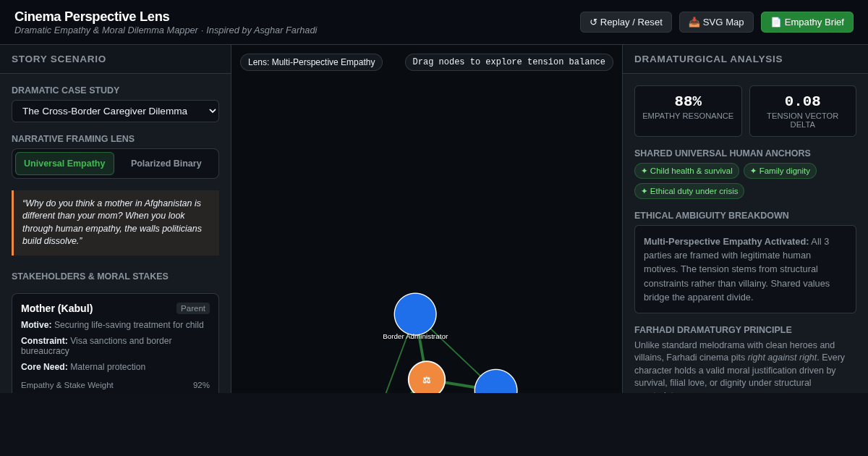This screenshot has width=868, height=456.
Task: Click the 88% Empathy Resonance card
Action: pos(688,111)
